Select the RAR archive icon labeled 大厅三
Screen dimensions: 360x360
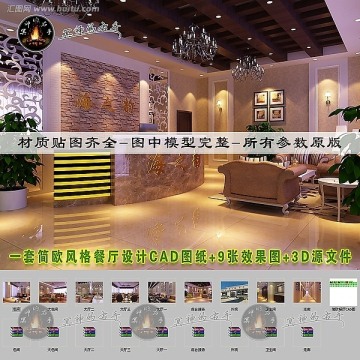click(x=126, y=332)
